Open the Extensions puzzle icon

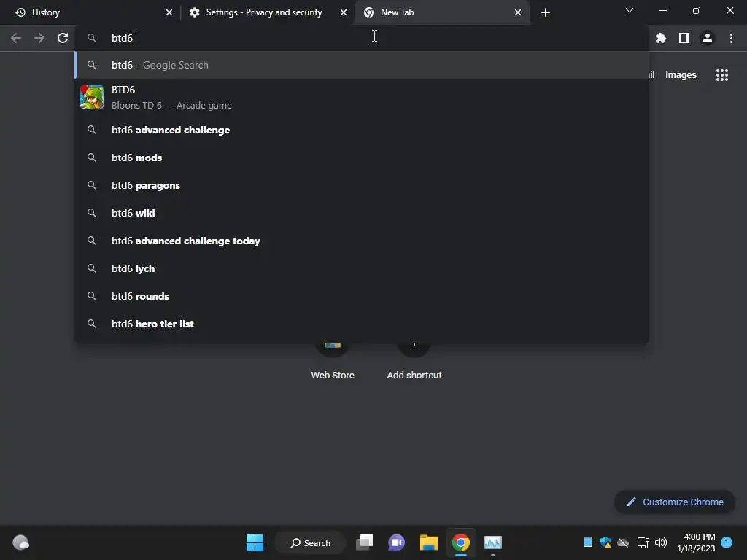[x=661, y=38]
